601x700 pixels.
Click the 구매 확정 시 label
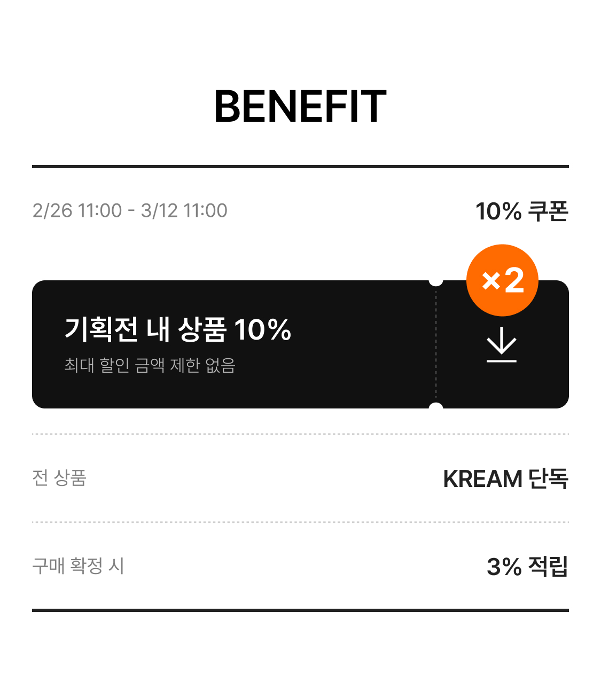[78, 566]
